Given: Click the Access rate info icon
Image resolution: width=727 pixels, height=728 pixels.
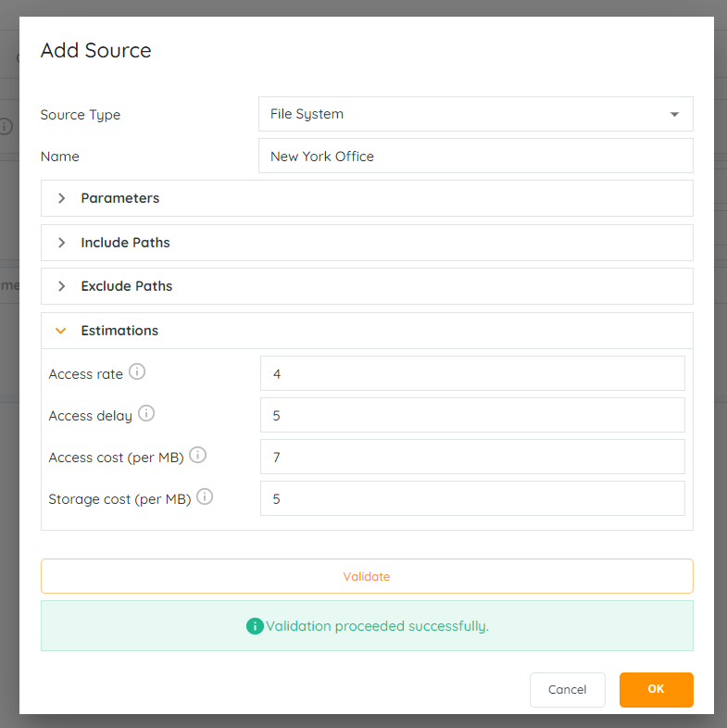Looking at the screenshot, I should pyautogui.click(x=137, y=371).
